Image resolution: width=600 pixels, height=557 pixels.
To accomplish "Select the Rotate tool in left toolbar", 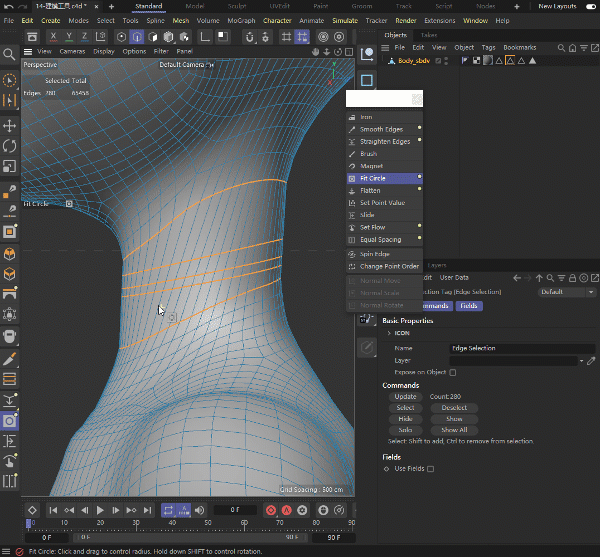I will [10, 146].
